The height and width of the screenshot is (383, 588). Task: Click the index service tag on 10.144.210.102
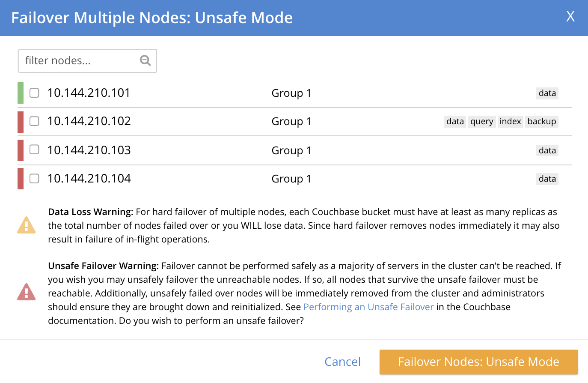[510, 122]
